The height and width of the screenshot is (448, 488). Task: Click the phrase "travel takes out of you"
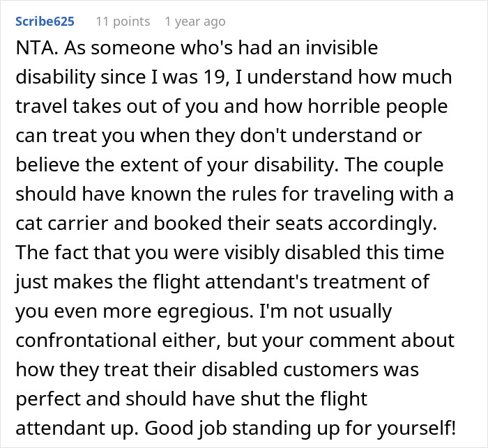pyautogui.click(x=117, y=107)
